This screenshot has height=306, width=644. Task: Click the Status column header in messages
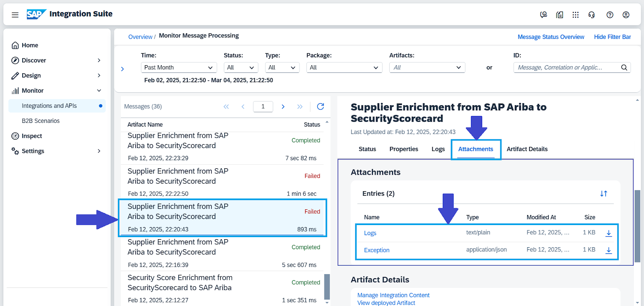click(x=312, y=125)
